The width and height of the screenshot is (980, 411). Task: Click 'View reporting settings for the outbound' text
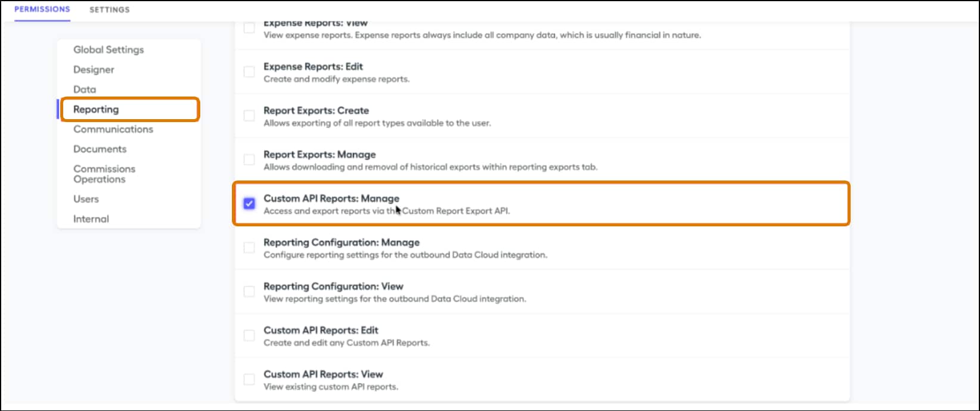coord(395,299)
